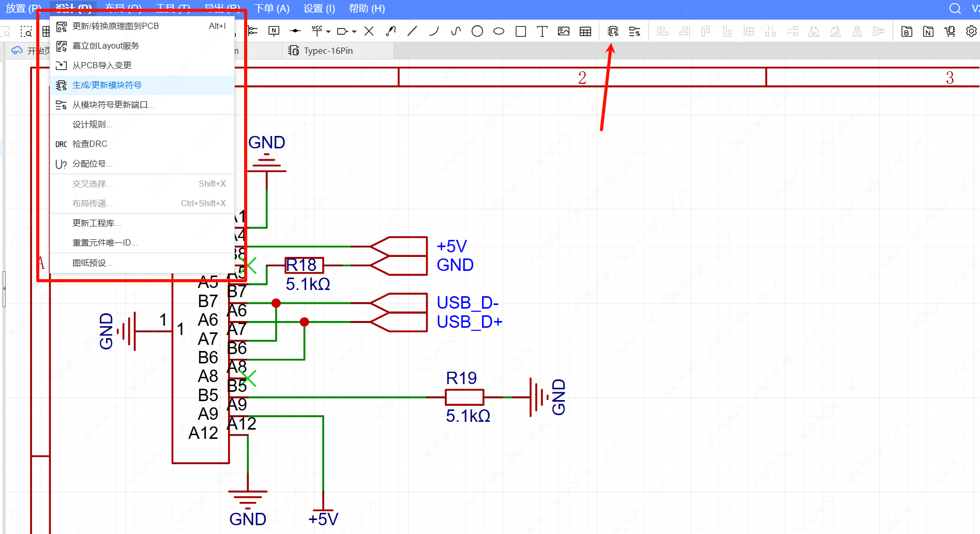Click the generate/update module symbol toolbar icon
This screenshot has width=980, height=534.
tap(613, 32)
